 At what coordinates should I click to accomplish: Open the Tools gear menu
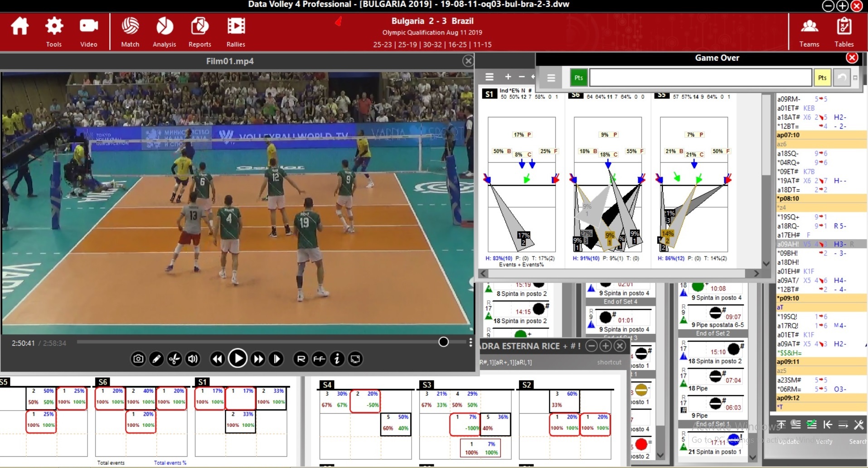click(x=54, y=31)
